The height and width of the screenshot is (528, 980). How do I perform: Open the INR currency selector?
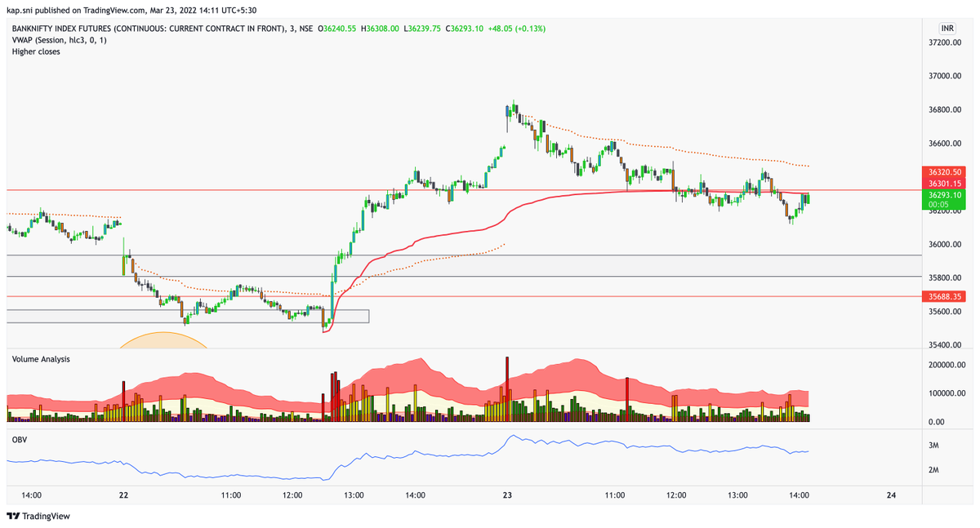click(x=948, y=28)
